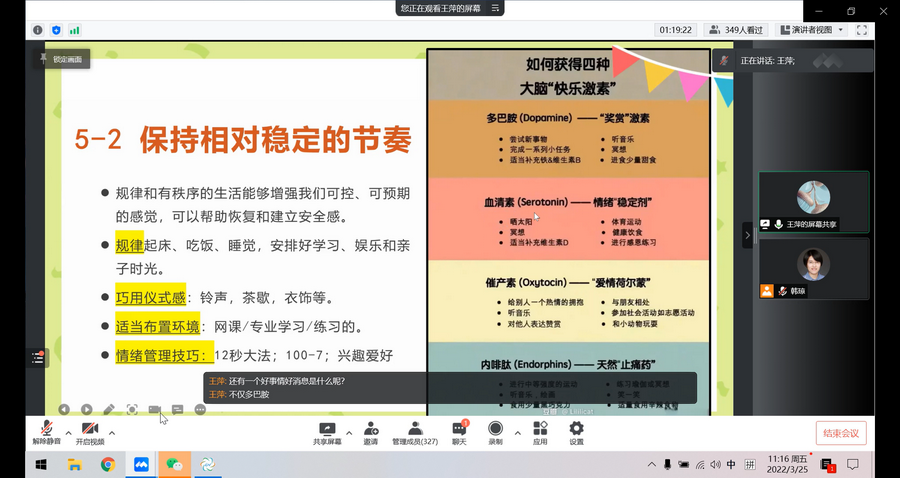Turn on camera with 开启视频
This screenshot has width=900, height=478.
coord(90,433)
